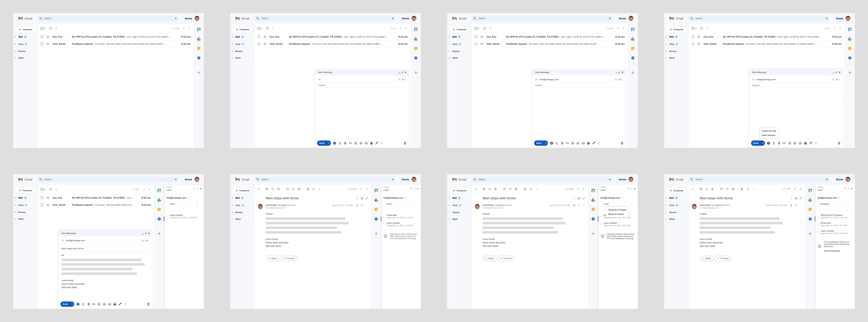Tick Zoe, Eric checkbox in mockup without compose window

[x=42, y=37]
